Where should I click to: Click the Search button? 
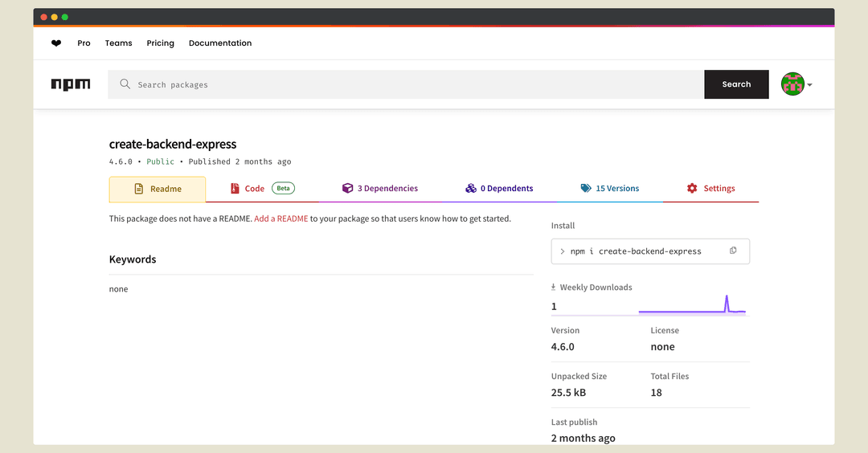(736, 84)
